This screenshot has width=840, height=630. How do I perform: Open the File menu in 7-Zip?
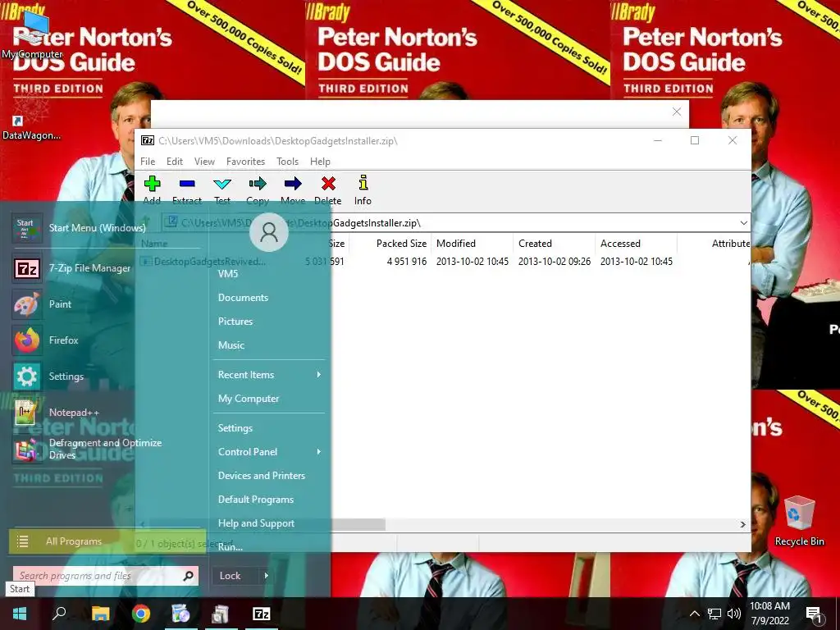[148, 162]
